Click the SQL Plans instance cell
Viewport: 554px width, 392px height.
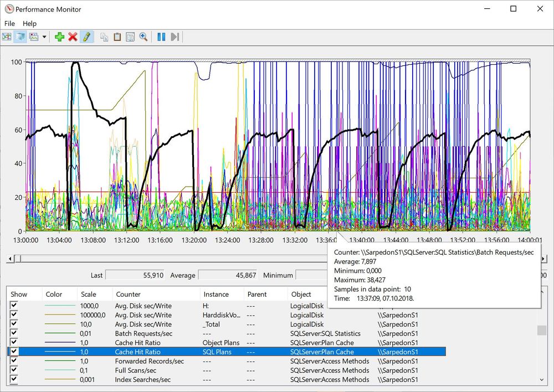tap(217, 352)
